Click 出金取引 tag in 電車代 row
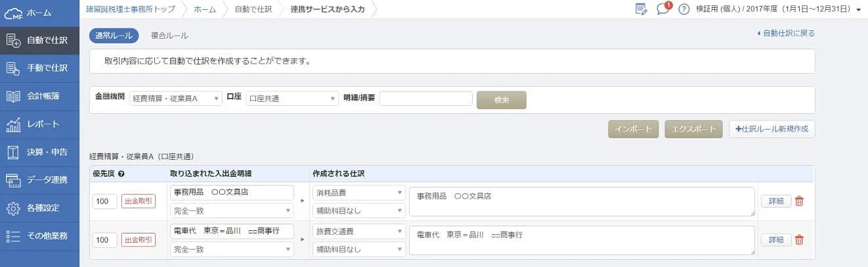868x267 pixels. pyautogui.click(x=139, y=240)
